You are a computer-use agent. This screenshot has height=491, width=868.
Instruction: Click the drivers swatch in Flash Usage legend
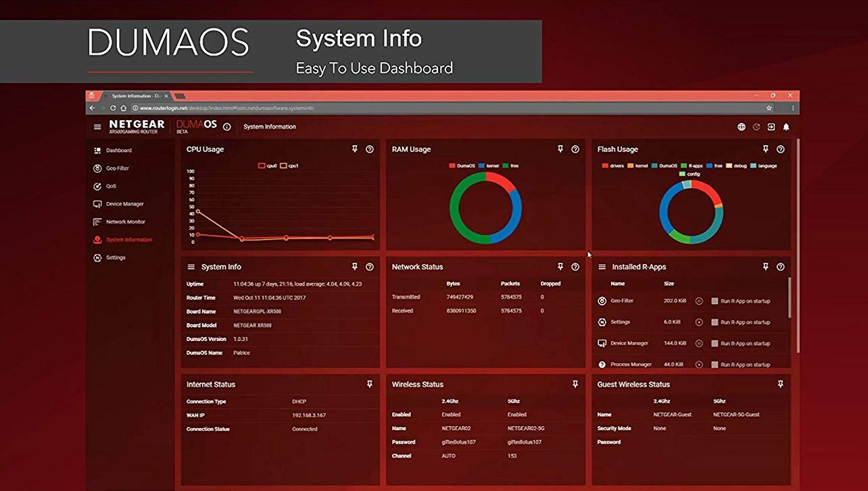click(604, 165)
